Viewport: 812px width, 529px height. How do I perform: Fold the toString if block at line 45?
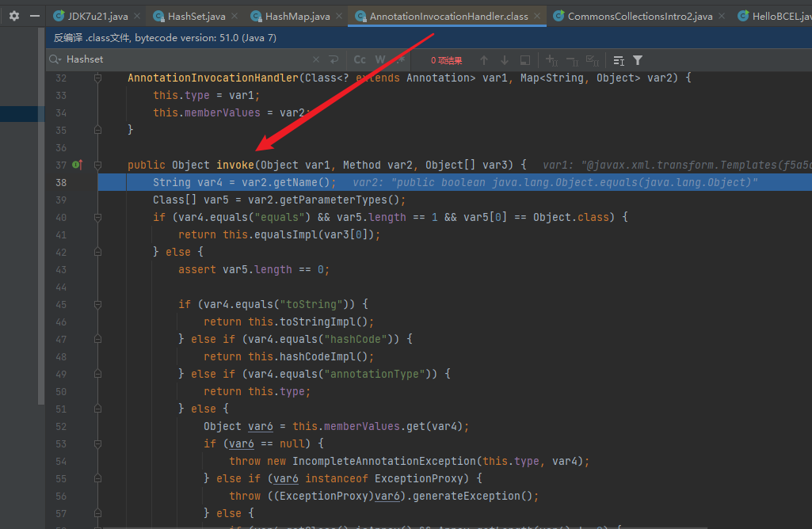coord(97,304)
